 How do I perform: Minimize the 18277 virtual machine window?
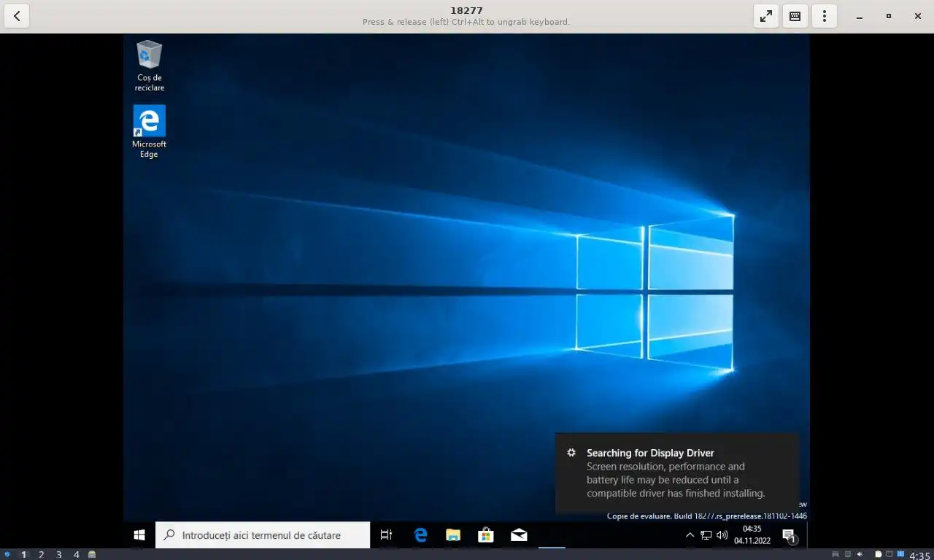coord(860,16)
